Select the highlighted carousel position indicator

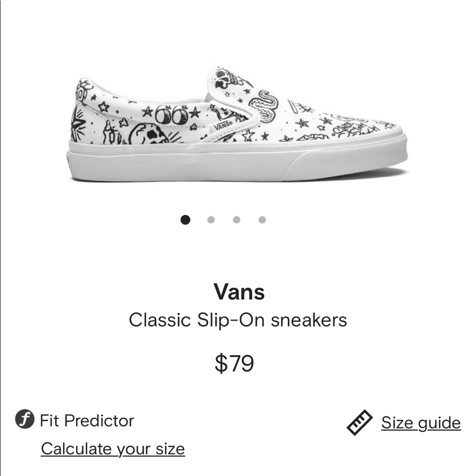pos(185,219)
